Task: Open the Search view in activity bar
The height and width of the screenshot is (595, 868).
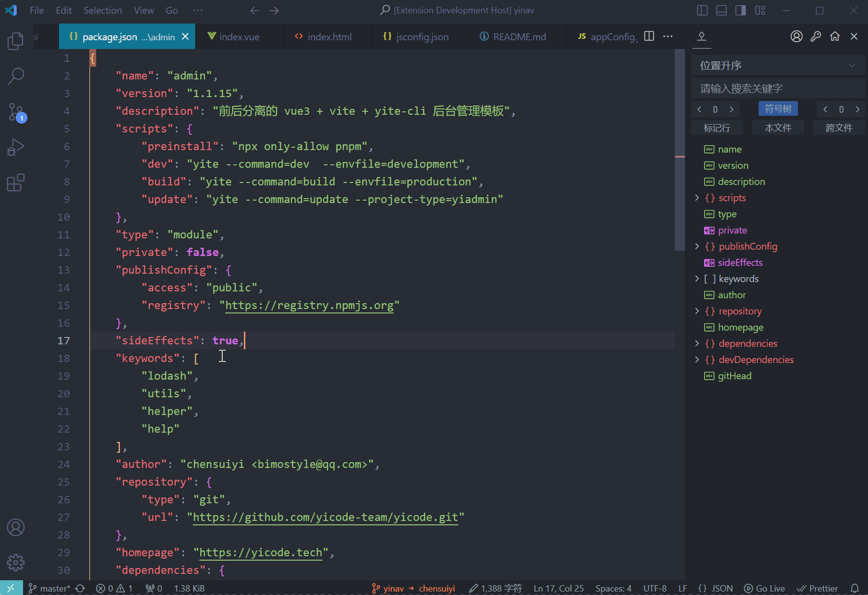Action: (x=16, y=77)
